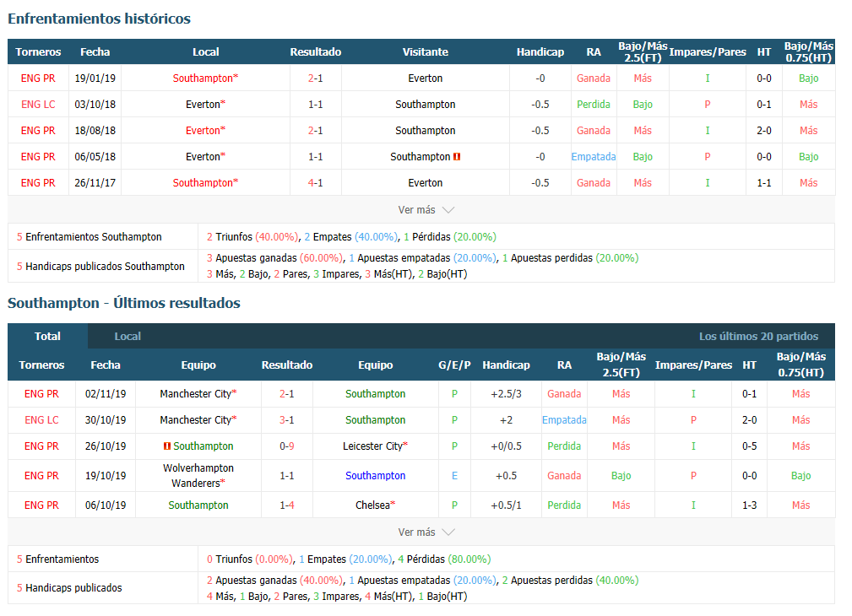Screen dimensions: 852x616
Task: Click 5 Handicaps publicados Southampton label
Action: (x=100, y=266)
